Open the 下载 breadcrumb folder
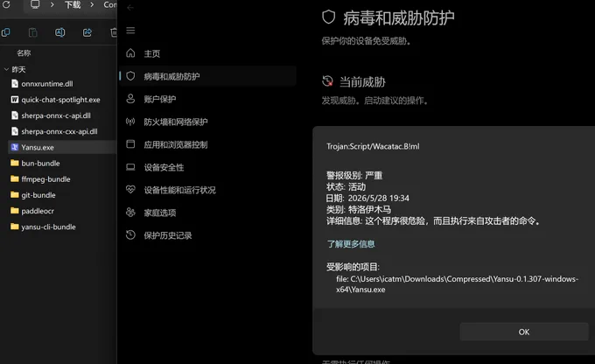Screen dimensions: 595x364 click(73, 4)
